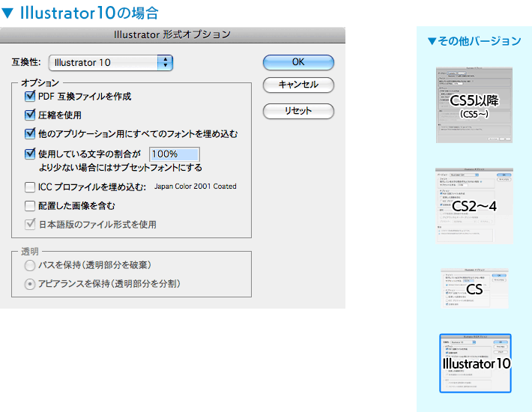Open the Illustrator 10 version thumbnail
Image resolution: width=532 pixels, height=412 pixels.
pyautogui.click(x=475, y=363)
